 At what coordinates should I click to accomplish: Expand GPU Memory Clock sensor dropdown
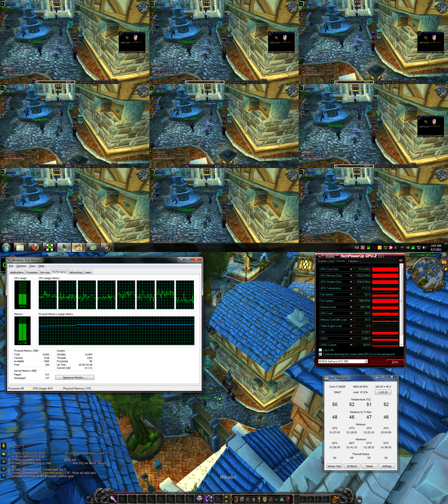tap(351, 275)
